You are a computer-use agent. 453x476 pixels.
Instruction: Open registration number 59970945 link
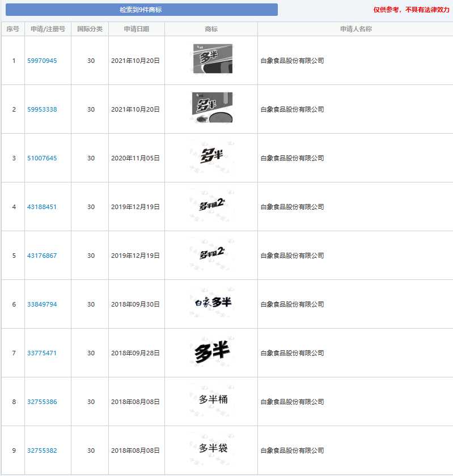[x=42, y=61]
